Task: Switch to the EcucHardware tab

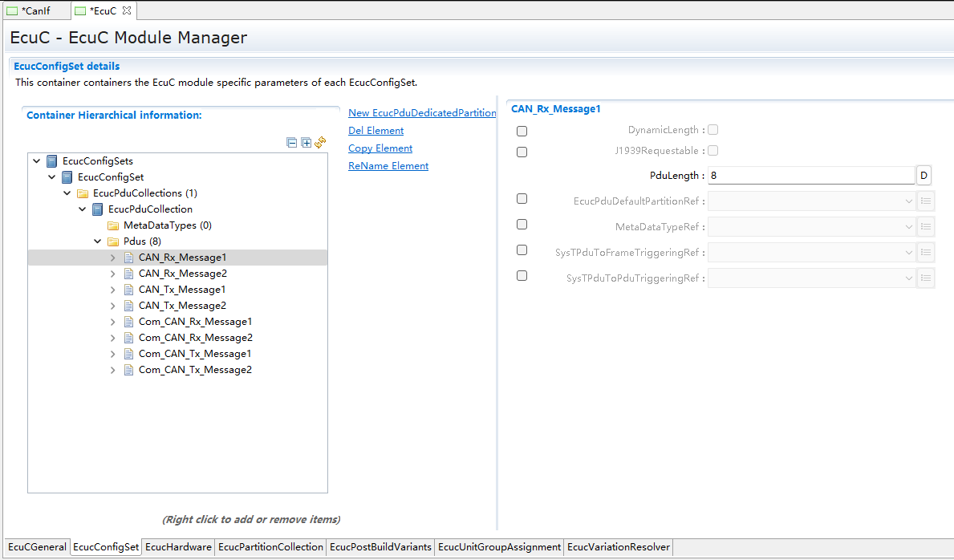Action: pos(178,547)
